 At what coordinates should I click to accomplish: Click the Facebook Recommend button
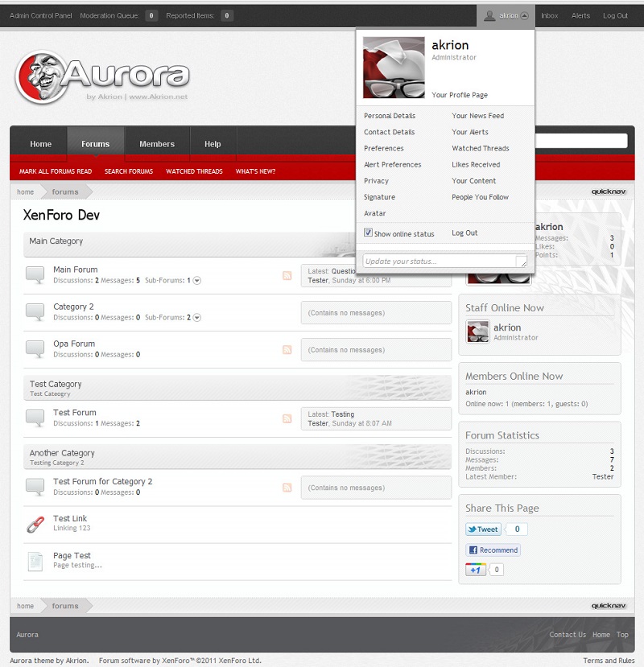493,550
